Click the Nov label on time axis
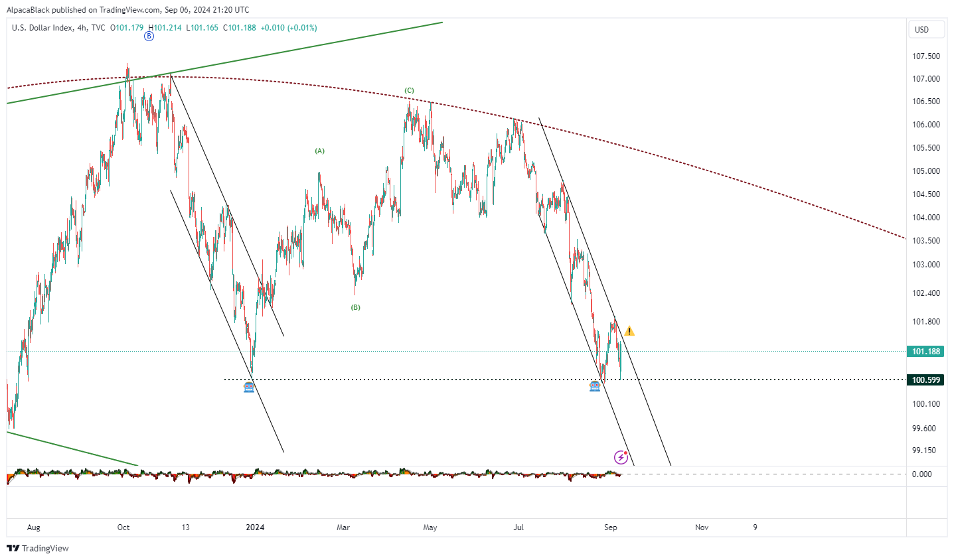The width and height of the screenshot is (954, 560). [702, 527]
